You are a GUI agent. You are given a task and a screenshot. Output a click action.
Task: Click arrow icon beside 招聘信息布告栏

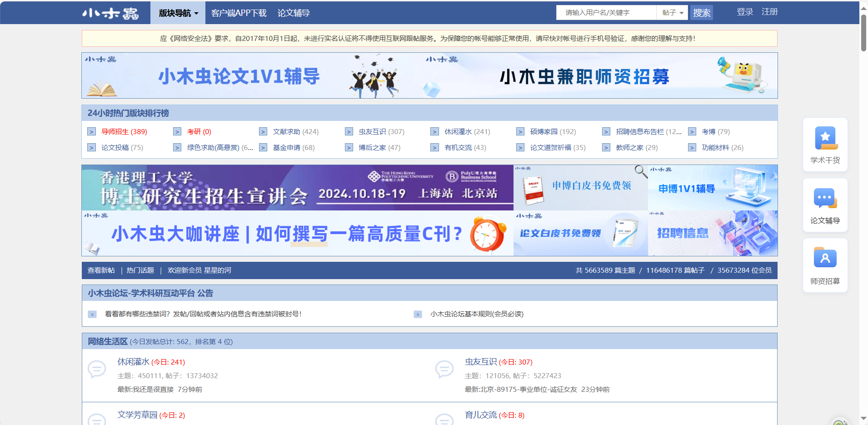[606, 132]
